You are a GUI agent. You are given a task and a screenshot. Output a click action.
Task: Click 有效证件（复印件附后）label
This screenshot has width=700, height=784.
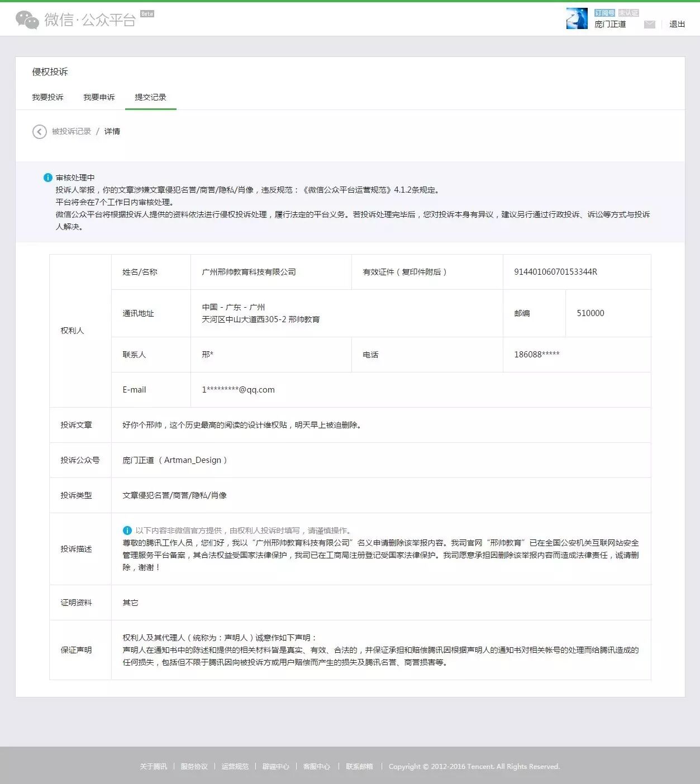[x=406, y=272]
